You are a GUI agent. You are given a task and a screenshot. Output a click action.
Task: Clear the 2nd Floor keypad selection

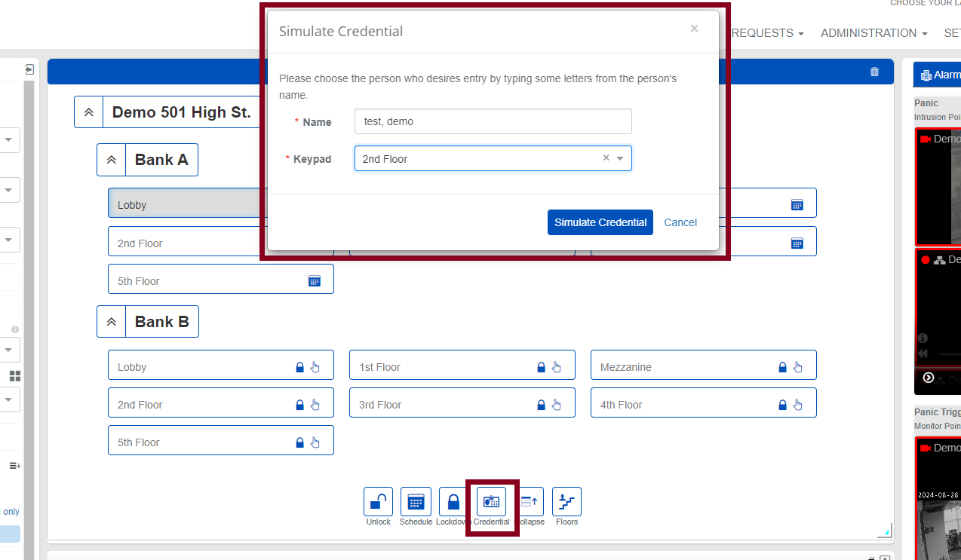606,158
